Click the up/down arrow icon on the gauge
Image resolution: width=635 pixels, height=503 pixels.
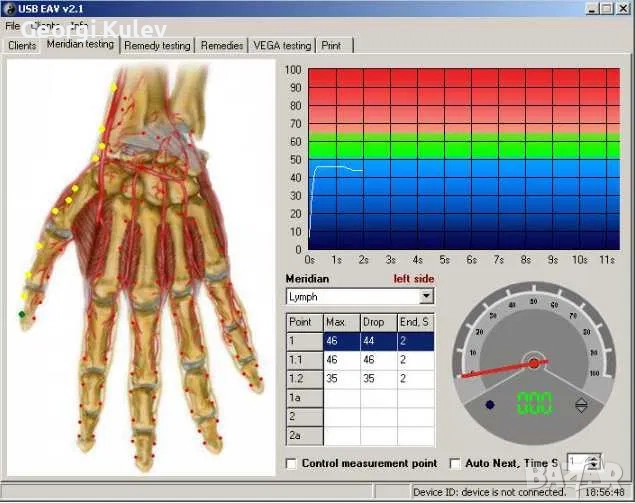[580, 405]
